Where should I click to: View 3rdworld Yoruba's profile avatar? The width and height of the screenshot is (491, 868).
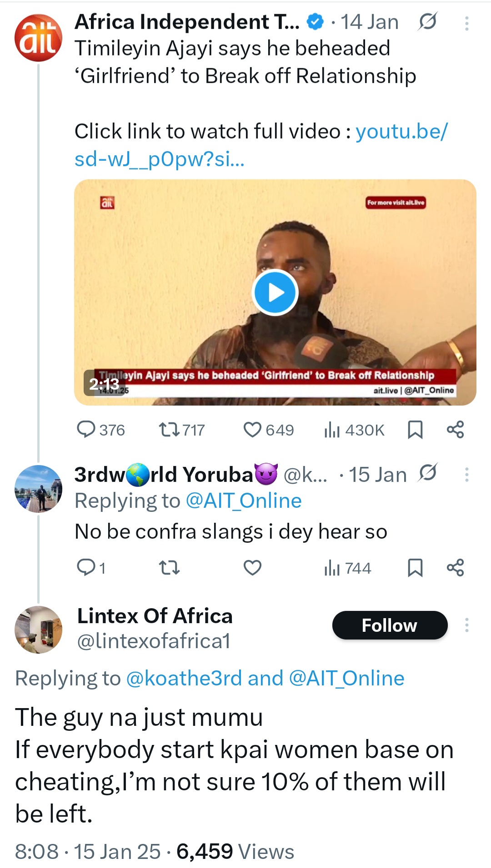(38, 489)
